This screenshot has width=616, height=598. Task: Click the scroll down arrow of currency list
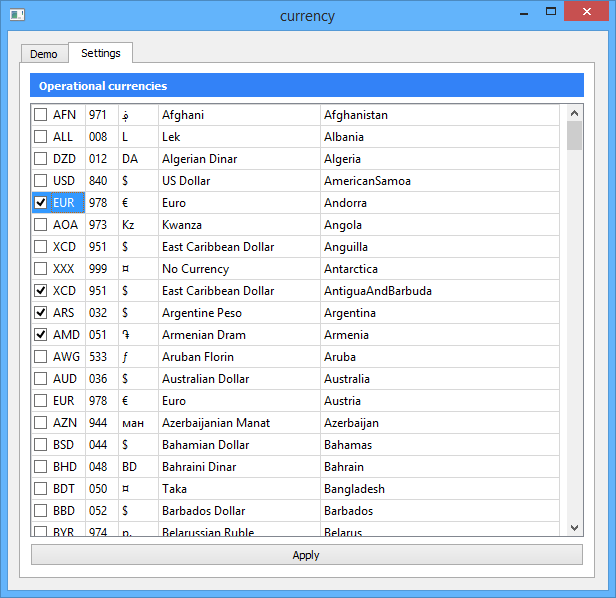pyautogui.click(x=574, y=528)
